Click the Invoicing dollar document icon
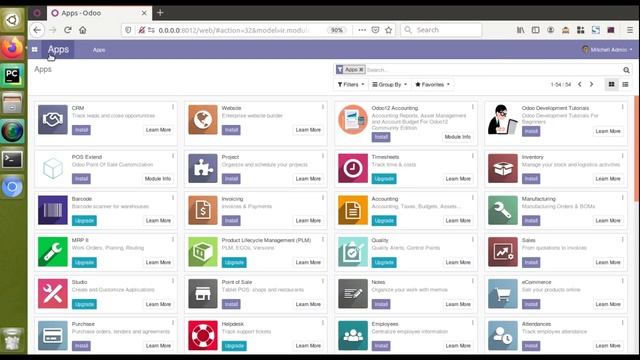This screenshot has height=360, width=640. click(x=203, y=210)
